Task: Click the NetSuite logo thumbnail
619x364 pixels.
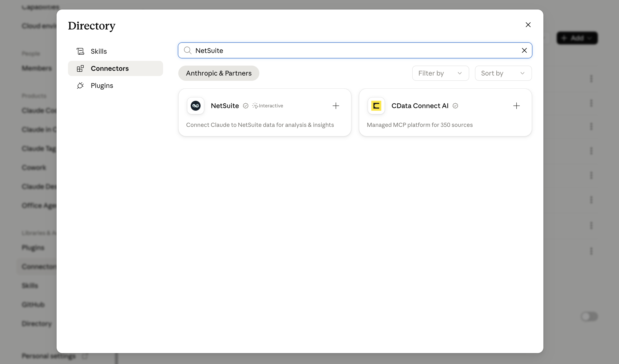Action: click(x=196, y=106)
